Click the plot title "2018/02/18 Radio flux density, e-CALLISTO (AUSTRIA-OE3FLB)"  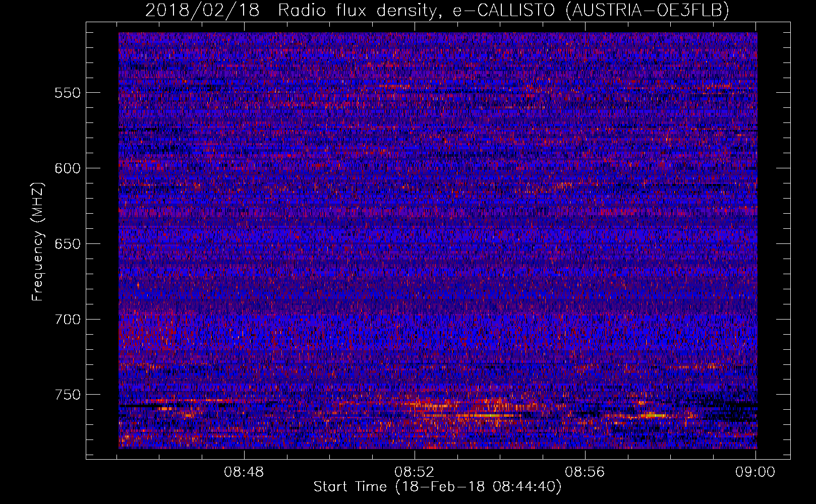[x=437, y=10]
